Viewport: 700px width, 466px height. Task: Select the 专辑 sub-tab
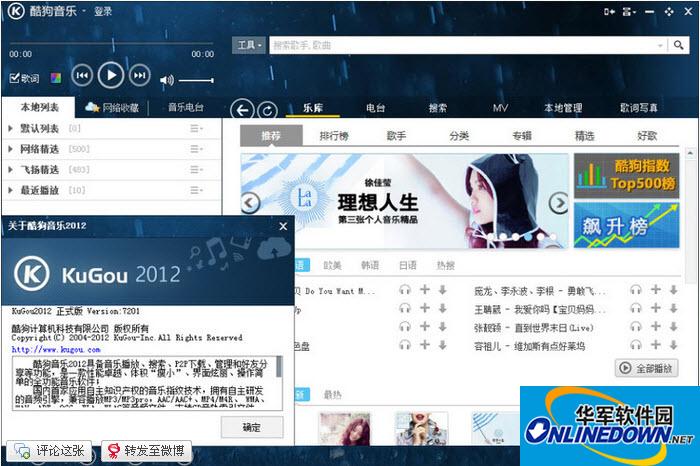click(x=522, y=136)
